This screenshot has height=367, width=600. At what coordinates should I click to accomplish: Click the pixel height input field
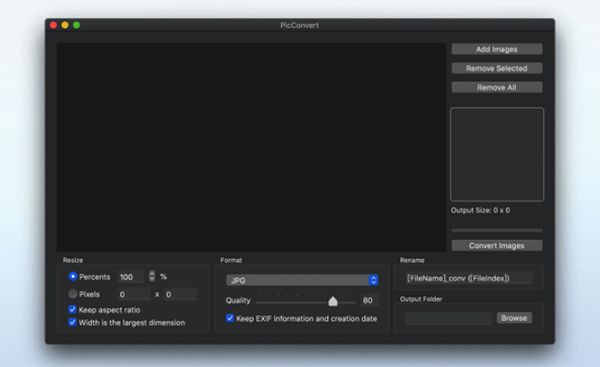[180, 294]
